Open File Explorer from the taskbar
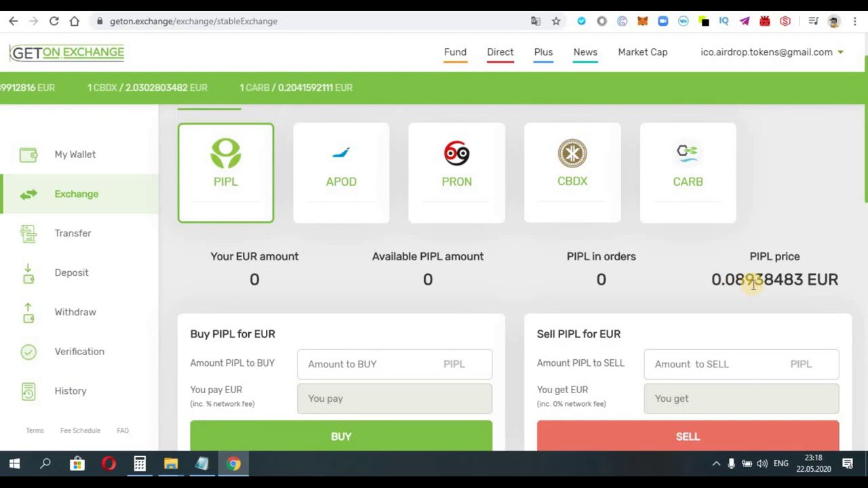 pyautogui.click(x=171, y=464)
